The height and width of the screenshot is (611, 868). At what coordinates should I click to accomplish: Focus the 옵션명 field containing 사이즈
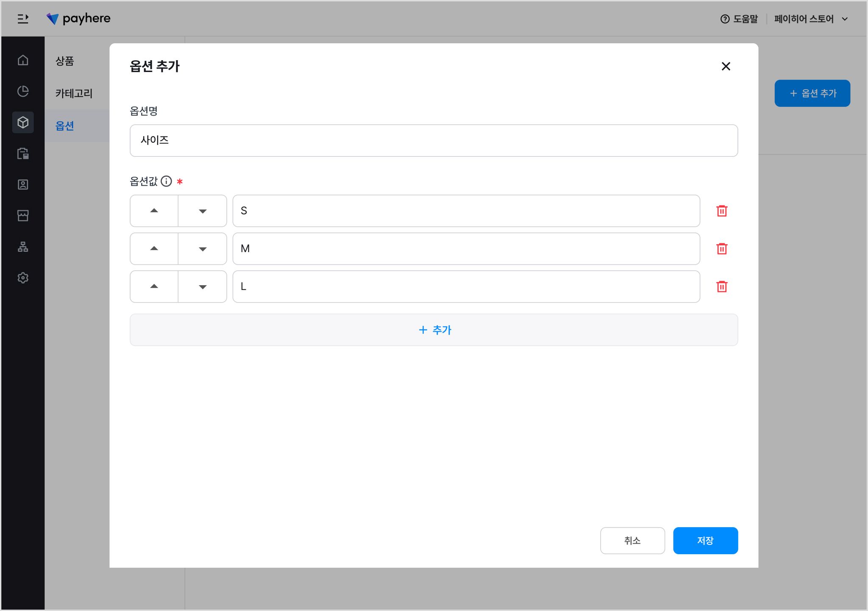click(x=434, y=141)
